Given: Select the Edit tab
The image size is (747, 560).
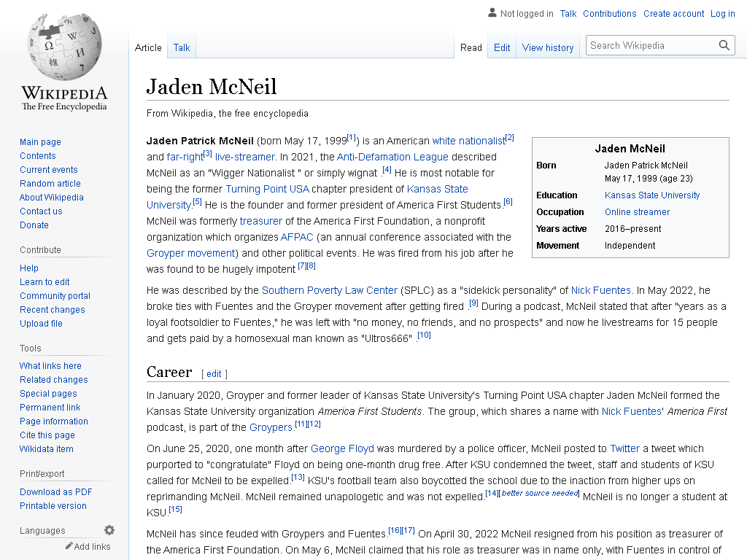Looking at the screenshot, I should click(502, 47).
